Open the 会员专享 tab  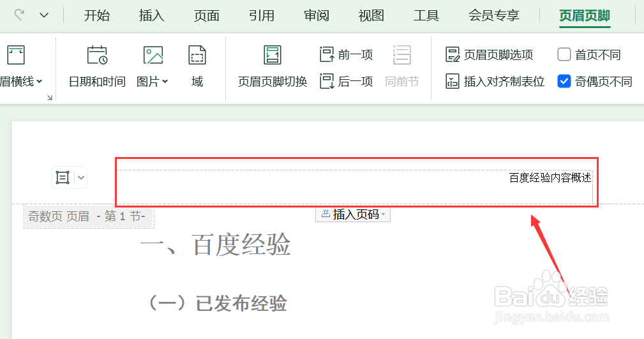[494, 15]
